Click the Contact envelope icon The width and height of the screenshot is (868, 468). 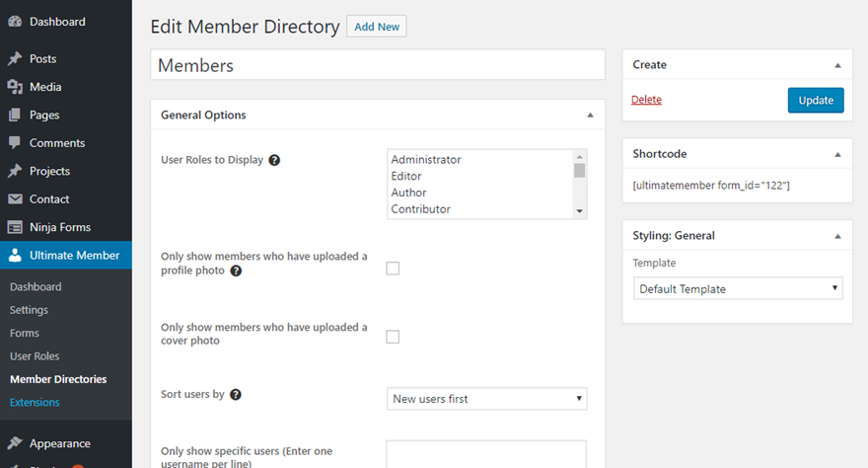click(x=15, y=199)
